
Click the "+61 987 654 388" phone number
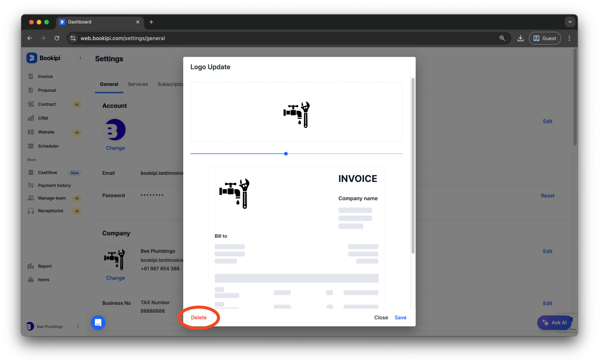160,269
